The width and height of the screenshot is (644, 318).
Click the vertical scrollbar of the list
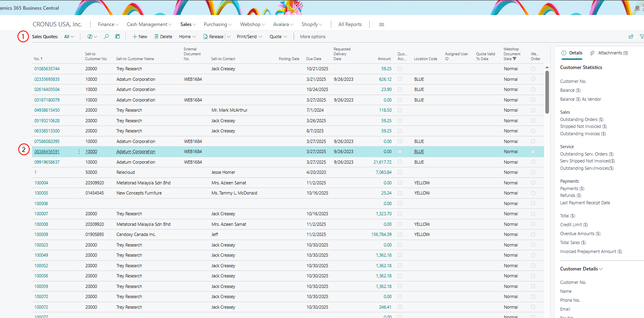pos(547,91)
